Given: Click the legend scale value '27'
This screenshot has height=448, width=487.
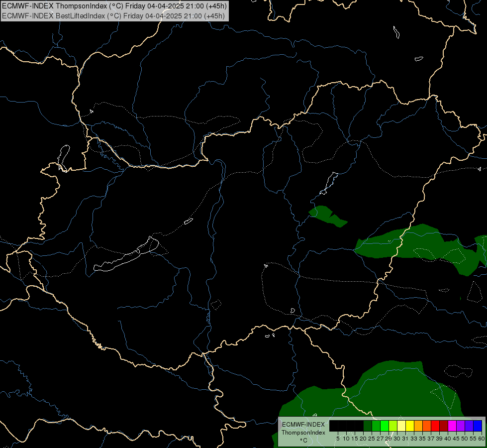Looking at the screenshot, I should tap(380, 439).
